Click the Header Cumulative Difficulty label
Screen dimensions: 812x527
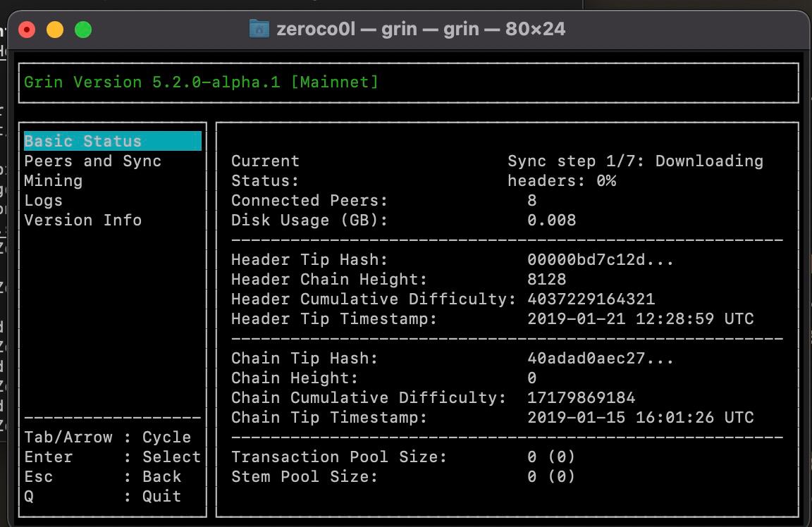point(374,299)
